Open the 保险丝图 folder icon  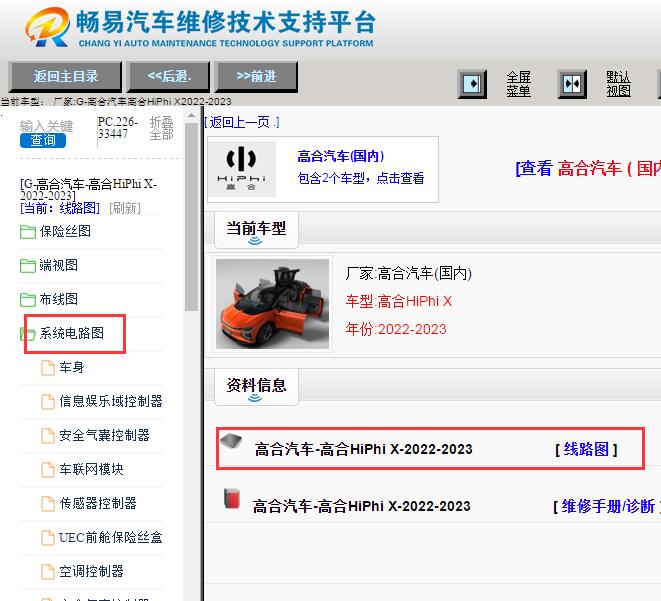[28, 231]
